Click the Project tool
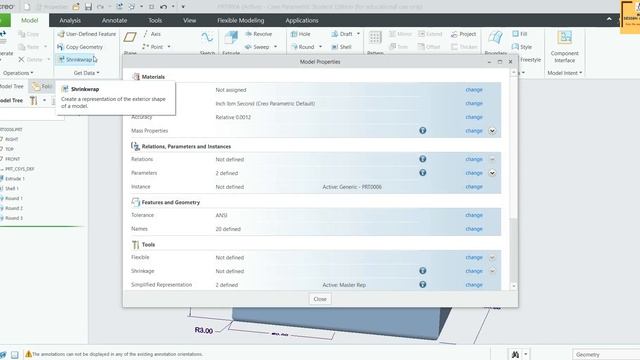640x360 pixels. click(x=464, y=34)
